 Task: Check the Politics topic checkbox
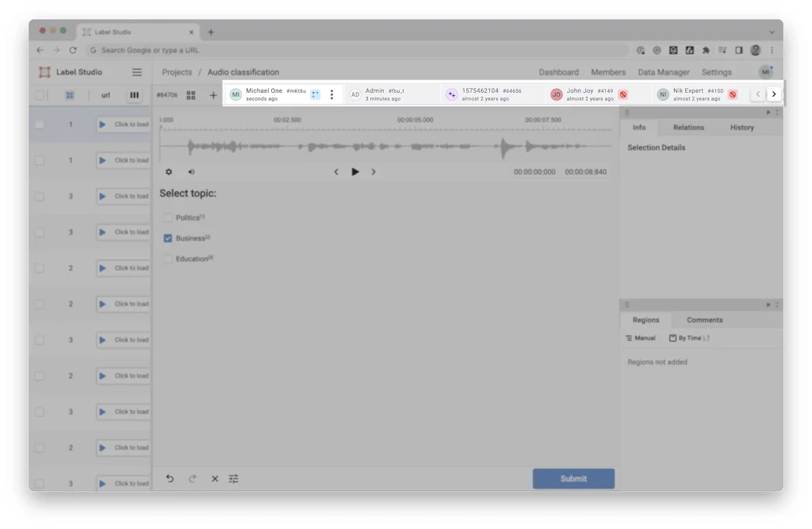167,217
